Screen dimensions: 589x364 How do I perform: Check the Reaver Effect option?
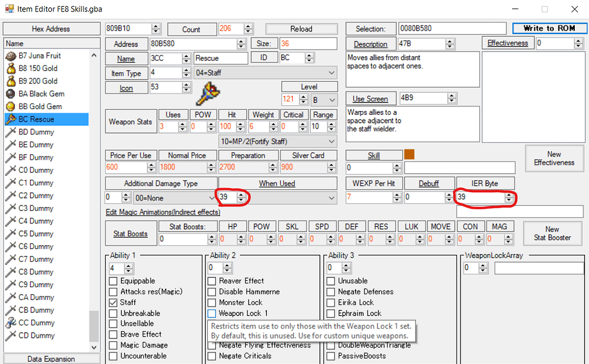pos(212,281)
